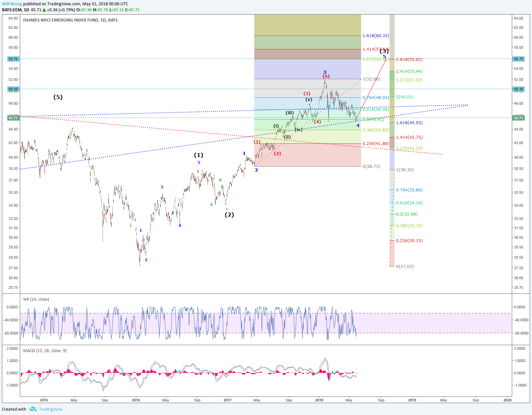Click the black (2) wave label

tap(229, 215)
